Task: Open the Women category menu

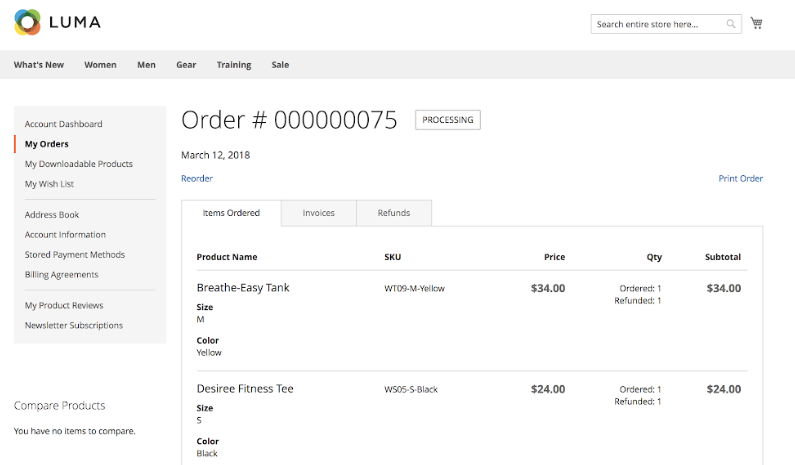Action: pos(100,65)
